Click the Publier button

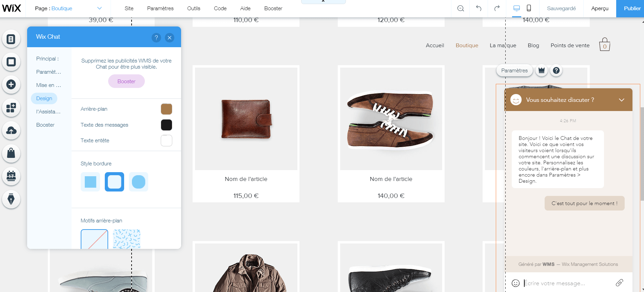click(632, 8)
